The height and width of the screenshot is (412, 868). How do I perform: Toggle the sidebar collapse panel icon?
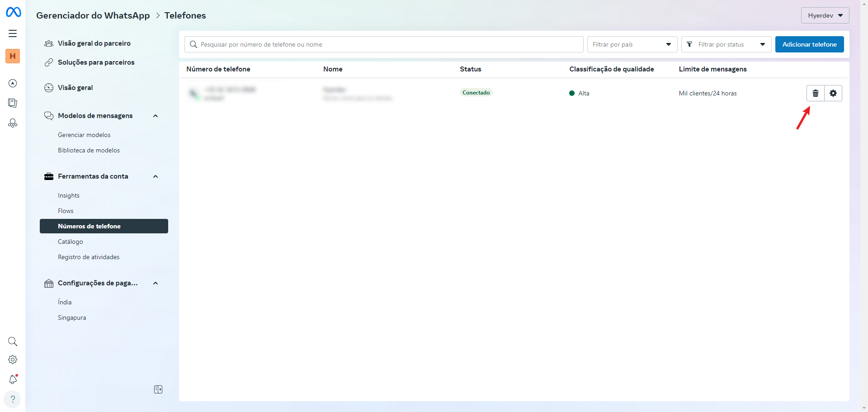click(x=158, y=389)
